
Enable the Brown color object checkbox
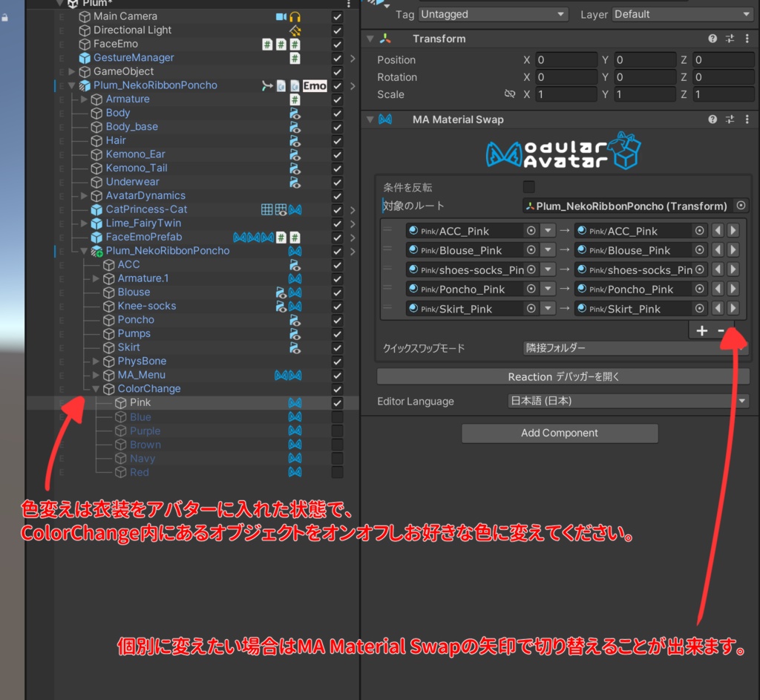click(x=338, y=445)
